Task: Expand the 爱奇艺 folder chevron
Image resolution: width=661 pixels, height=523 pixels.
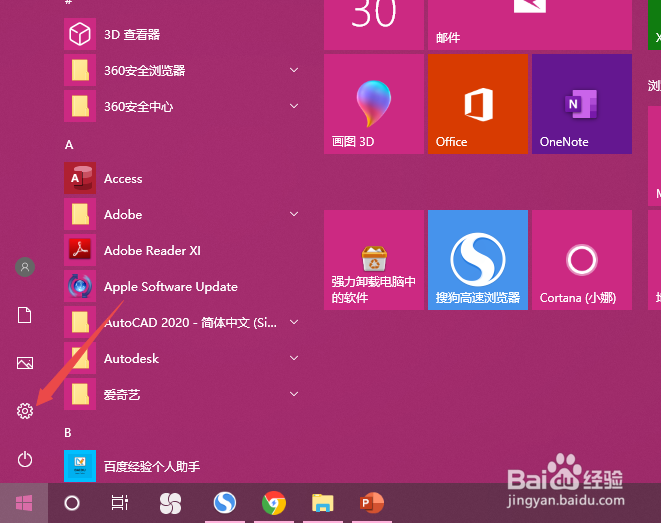Action: 294,394
